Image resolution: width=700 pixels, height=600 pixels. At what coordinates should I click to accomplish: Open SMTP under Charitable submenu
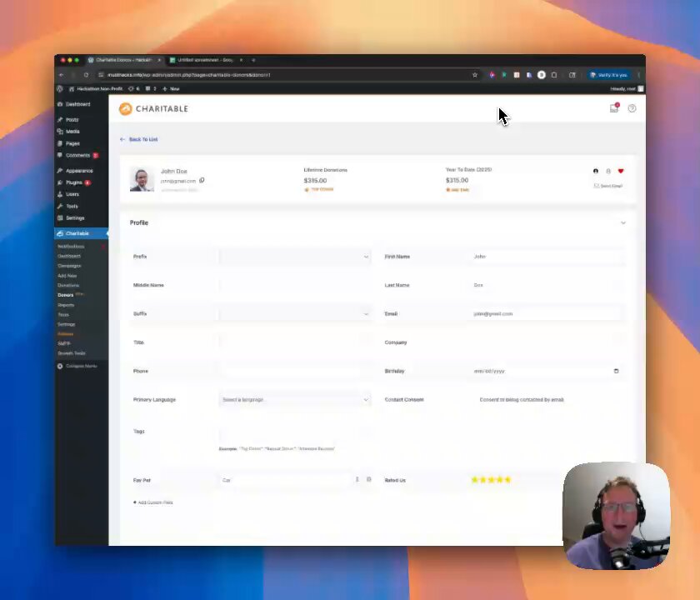(x=64, y=343)
